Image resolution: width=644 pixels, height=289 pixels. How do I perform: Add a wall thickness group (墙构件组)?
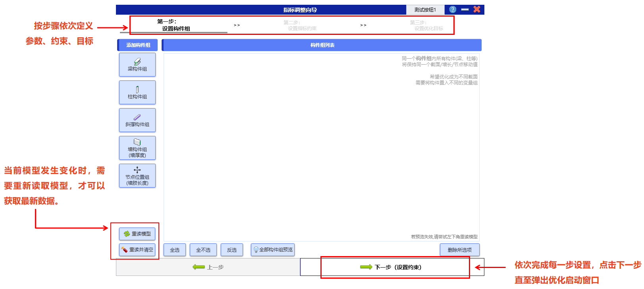click(137, 148)
